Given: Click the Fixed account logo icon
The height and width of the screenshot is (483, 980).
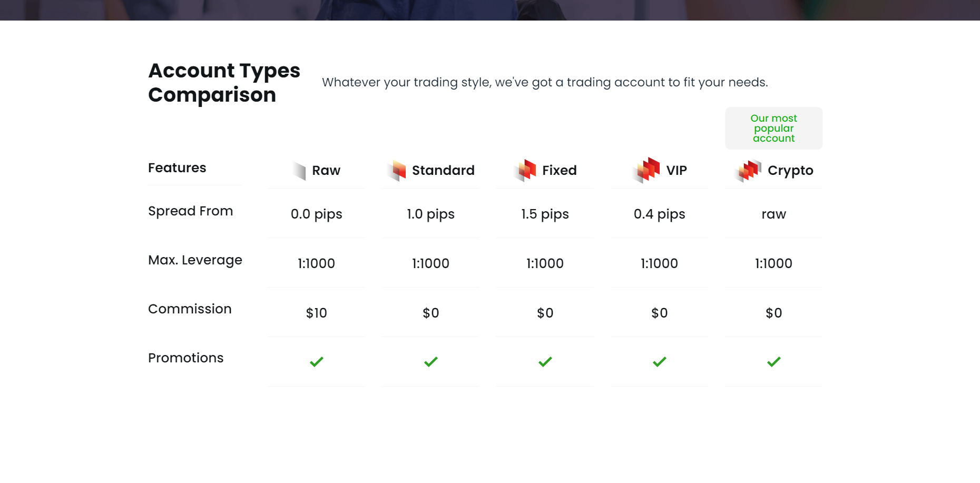Looking at the screenshot, I should tap(525, 171).
